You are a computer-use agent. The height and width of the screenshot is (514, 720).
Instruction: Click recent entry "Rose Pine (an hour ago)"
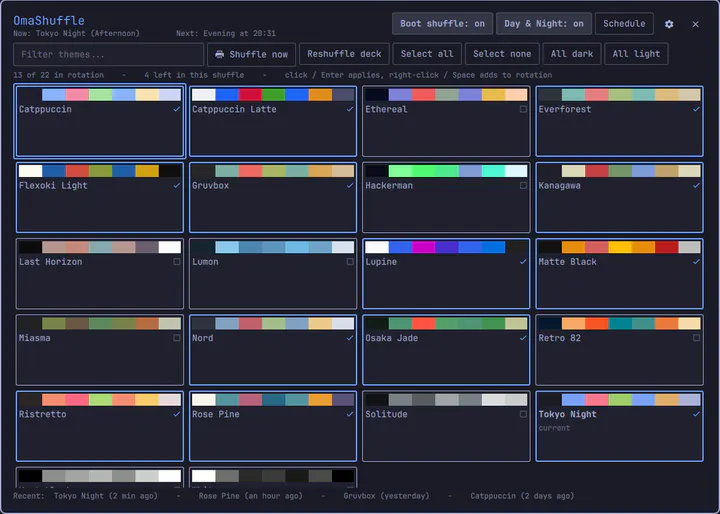(x=251, y=496)
